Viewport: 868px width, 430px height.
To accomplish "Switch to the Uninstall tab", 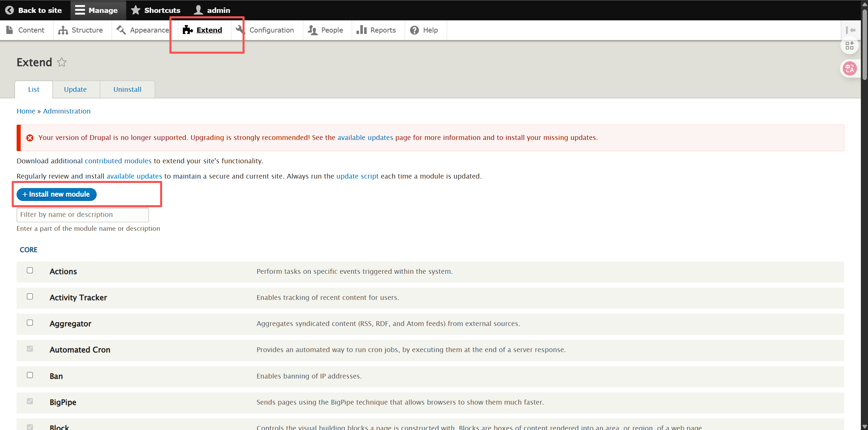I will point(127,89).
